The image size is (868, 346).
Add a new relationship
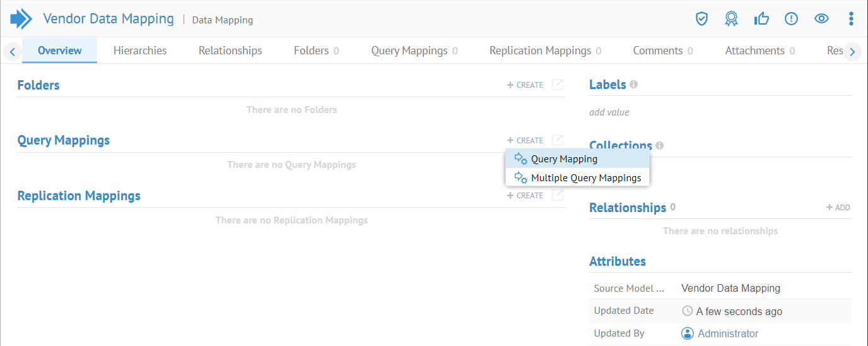(838, 208)
